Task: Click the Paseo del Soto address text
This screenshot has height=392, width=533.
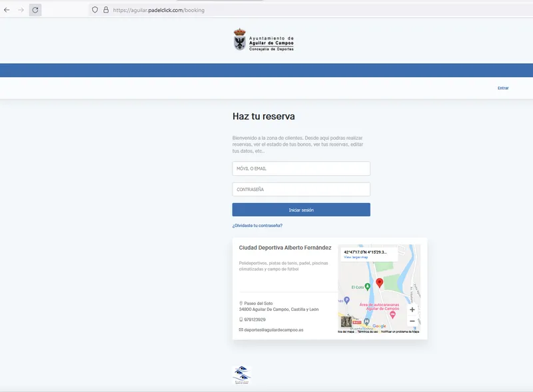Action: coord(259,303)
